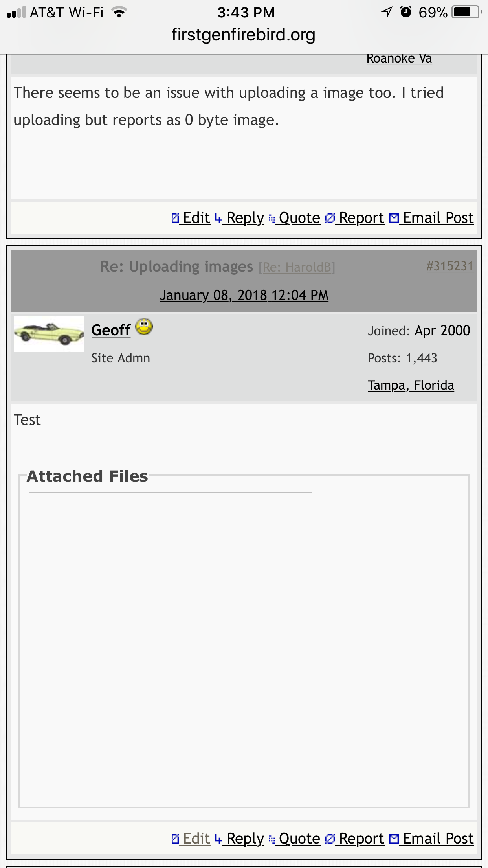The image size is (488, 868).
Task: Click Geoff's yellow Firebird avatar
Action: (x=49, y=334)
